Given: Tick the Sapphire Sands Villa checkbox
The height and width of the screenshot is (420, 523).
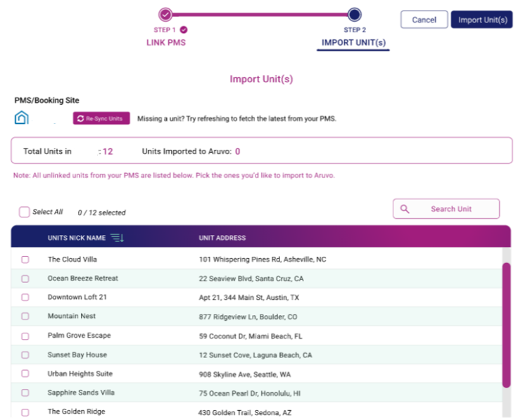Looking at the screenshot, I should tap(25, 393).
